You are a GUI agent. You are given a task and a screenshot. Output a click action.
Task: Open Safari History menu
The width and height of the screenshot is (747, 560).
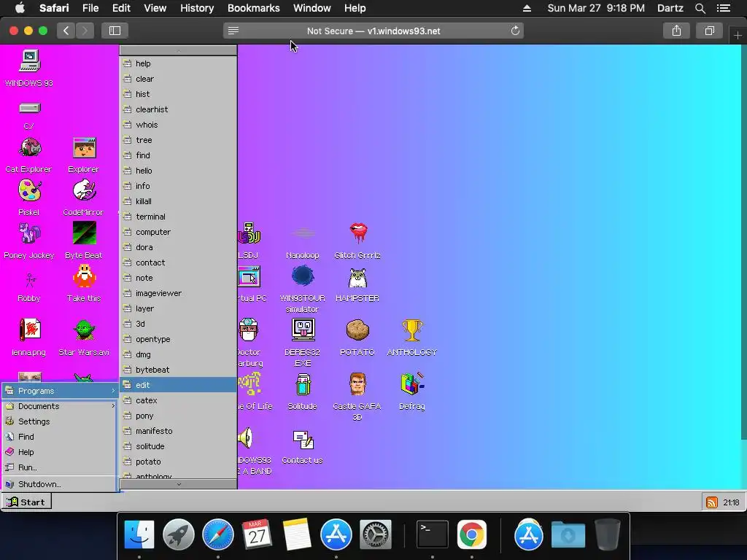click(197, 8)
